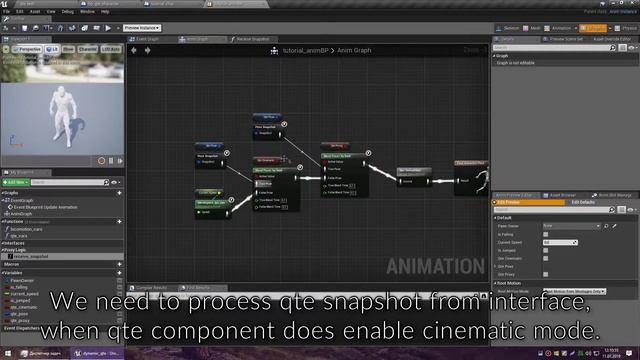Select AnimGraph in My Blueprint

point(20,214)
